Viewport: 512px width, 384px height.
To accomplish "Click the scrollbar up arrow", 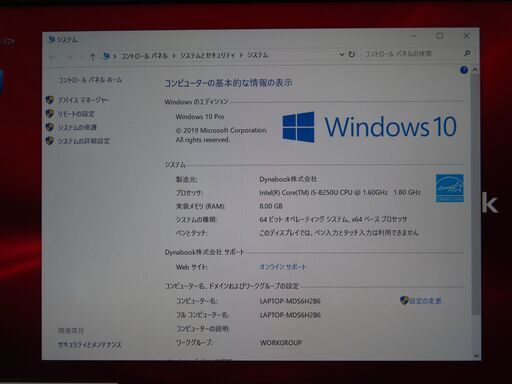I will pyautogui.click(x=475, y=69).
